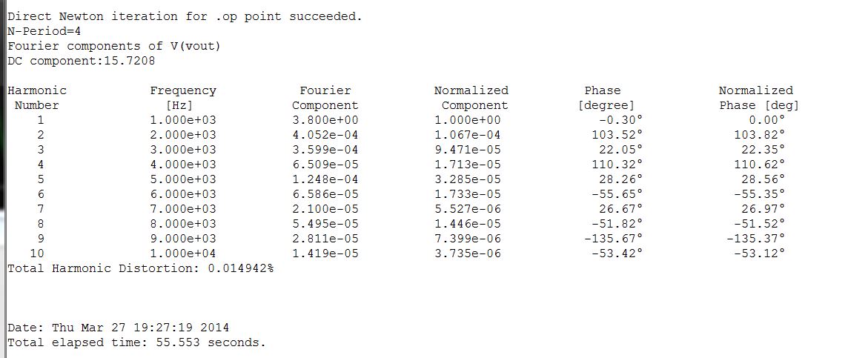Click harmonic 7 Fourier component 2.100e-05

click(325, 209)
